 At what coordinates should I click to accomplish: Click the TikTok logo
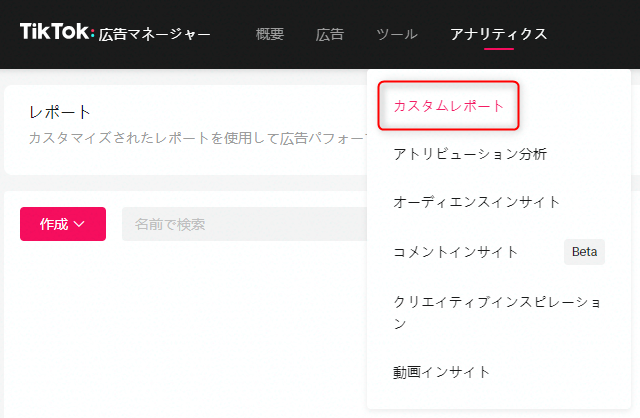tap(56, 33)
